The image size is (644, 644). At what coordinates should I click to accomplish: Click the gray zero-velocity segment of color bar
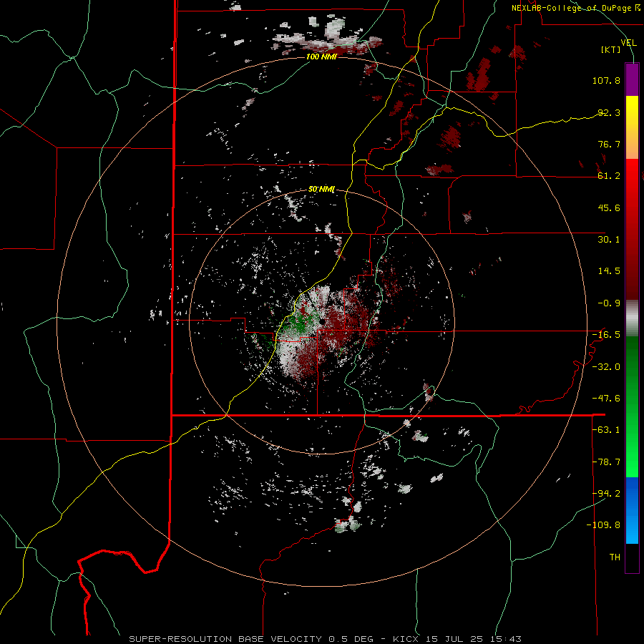pos(632,318)
